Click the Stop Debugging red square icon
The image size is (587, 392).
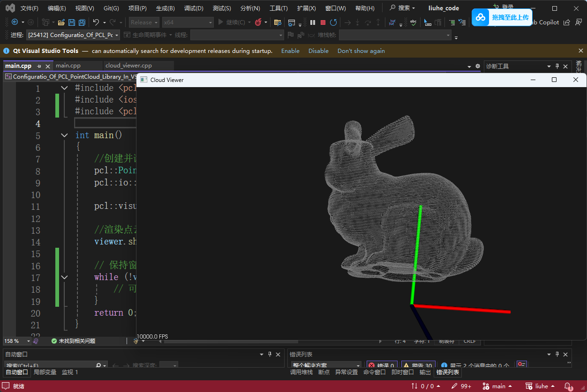coord(323,22)
